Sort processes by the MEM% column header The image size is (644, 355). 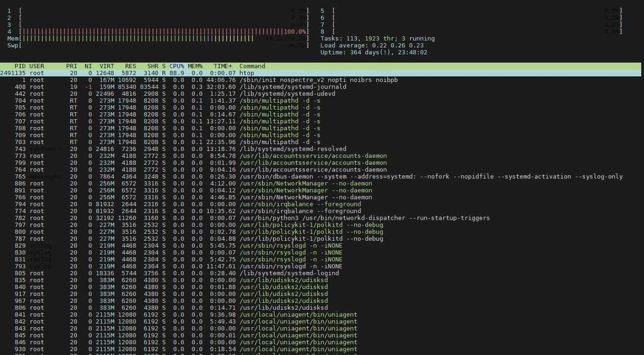tap(195, 66)
